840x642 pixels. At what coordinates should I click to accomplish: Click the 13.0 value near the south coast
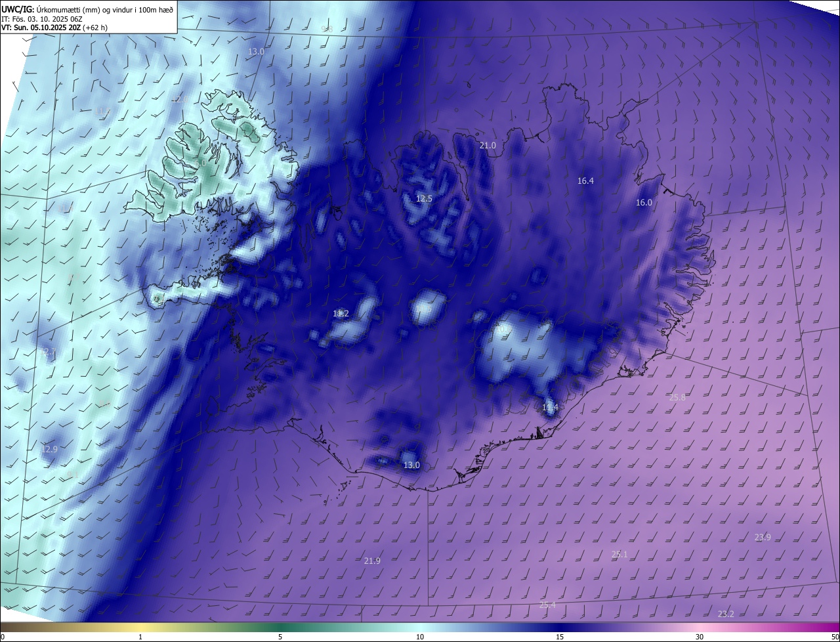coord(411,465)
